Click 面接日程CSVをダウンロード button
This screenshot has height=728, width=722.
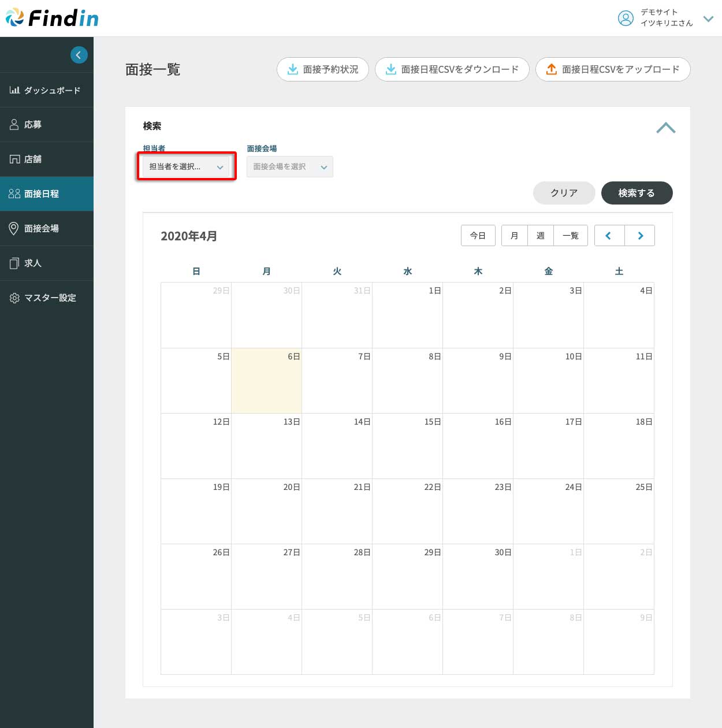[x=452, y=69]
